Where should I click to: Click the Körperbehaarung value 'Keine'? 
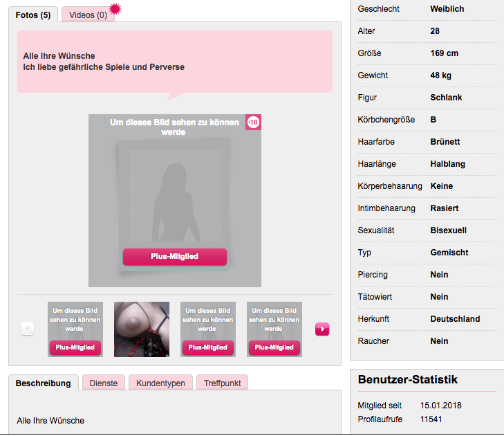[442, 186]
